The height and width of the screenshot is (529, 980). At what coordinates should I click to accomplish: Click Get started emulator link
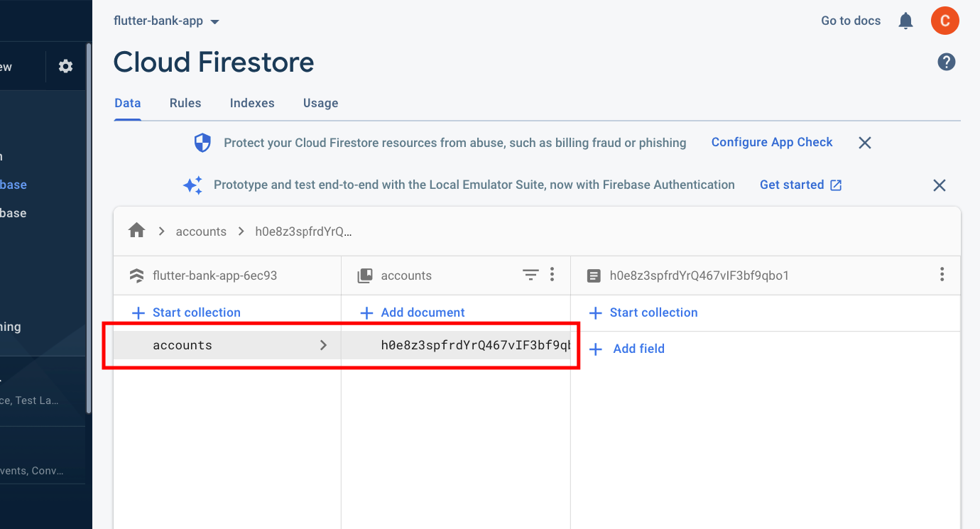click(x=800, y=185)
